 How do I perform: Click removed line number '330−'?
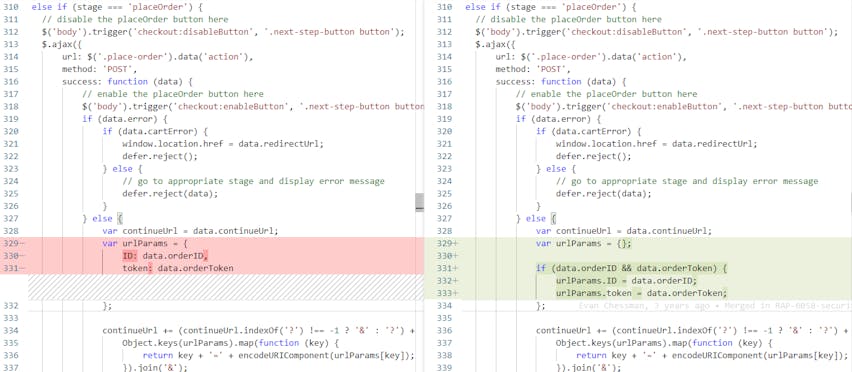coord(13,256)
